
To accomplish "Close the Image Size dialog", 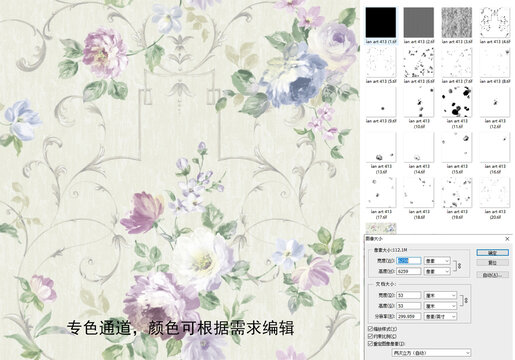I will click(x=507, y=239).
